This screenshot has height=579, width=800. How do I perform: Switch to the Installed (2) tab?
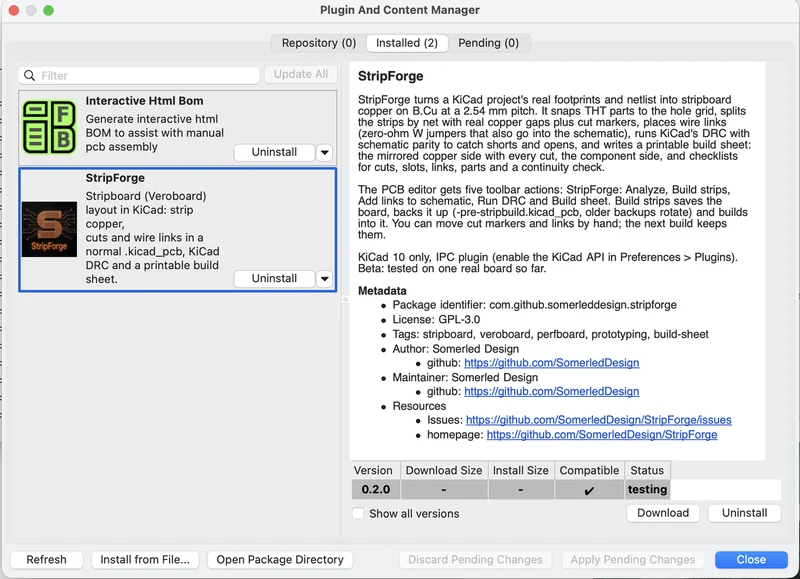tap(407, 43)
